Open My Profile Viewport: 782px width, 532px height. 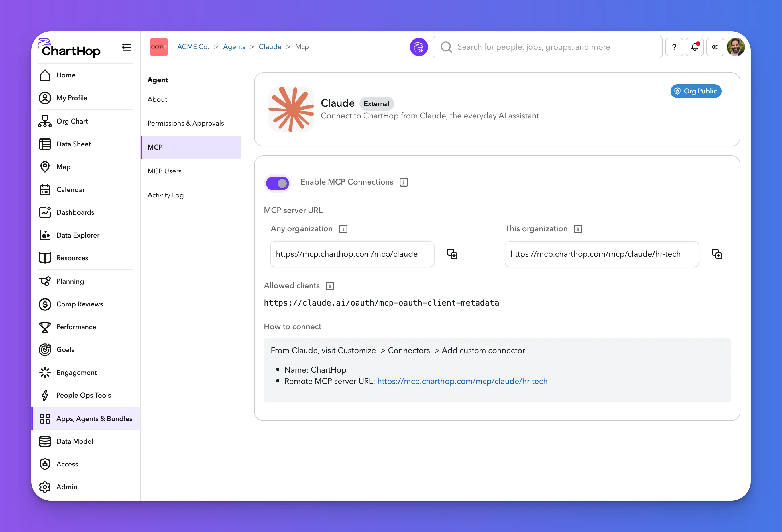(86, 98)
